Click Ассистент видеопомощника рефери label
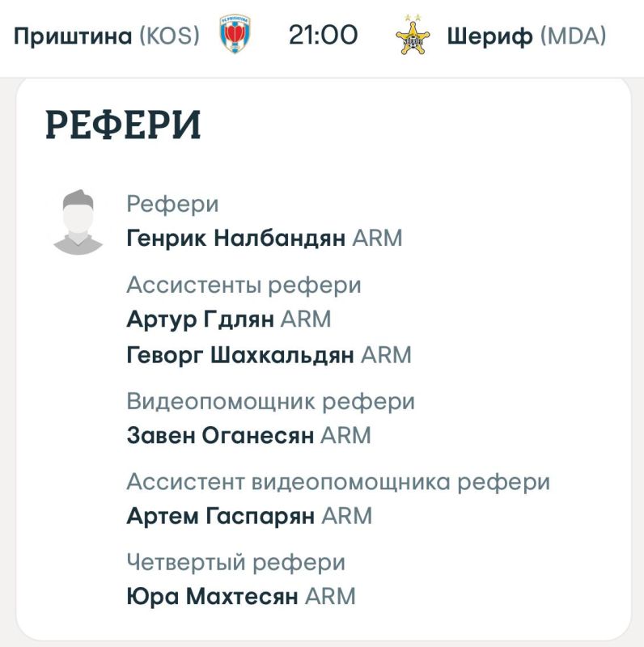The image size is (644, 647). tap(338, 482)
